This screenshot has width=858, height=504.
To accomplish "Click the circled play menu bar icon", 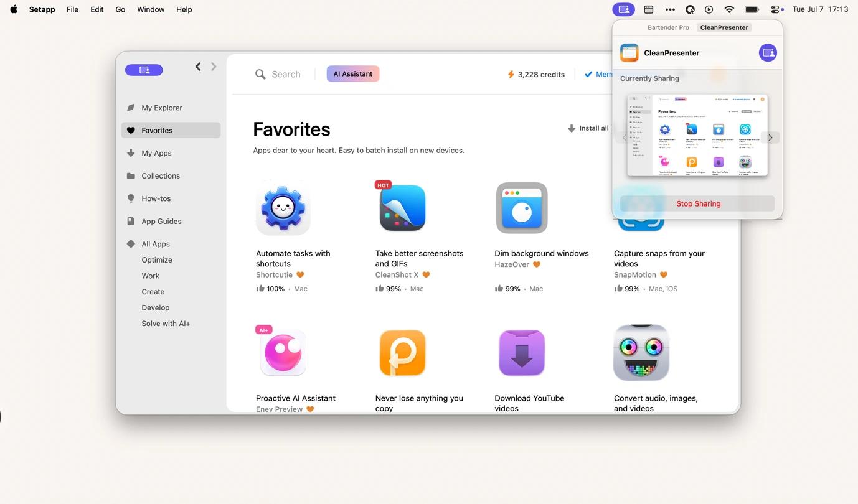I will tap(709, 9).
